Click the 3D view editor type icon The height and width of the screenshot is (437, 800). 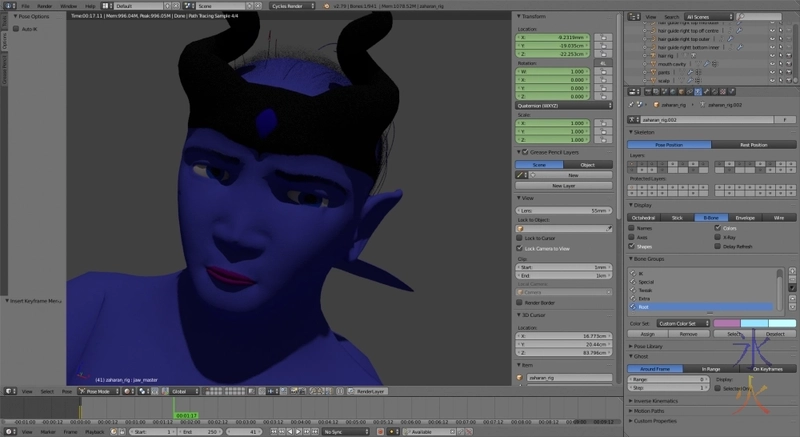(x=8, y=391)
